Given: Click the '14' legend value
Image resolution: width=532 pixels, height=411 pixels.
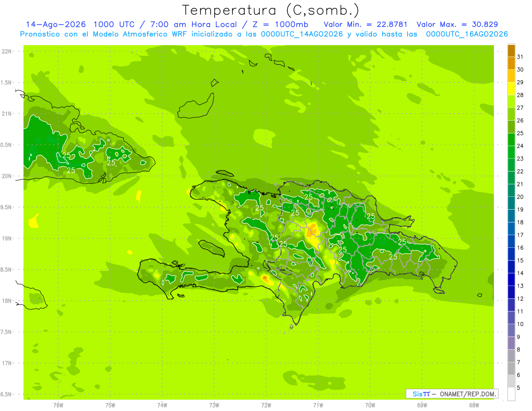Looking at the screenshot, I should (520, 273).
